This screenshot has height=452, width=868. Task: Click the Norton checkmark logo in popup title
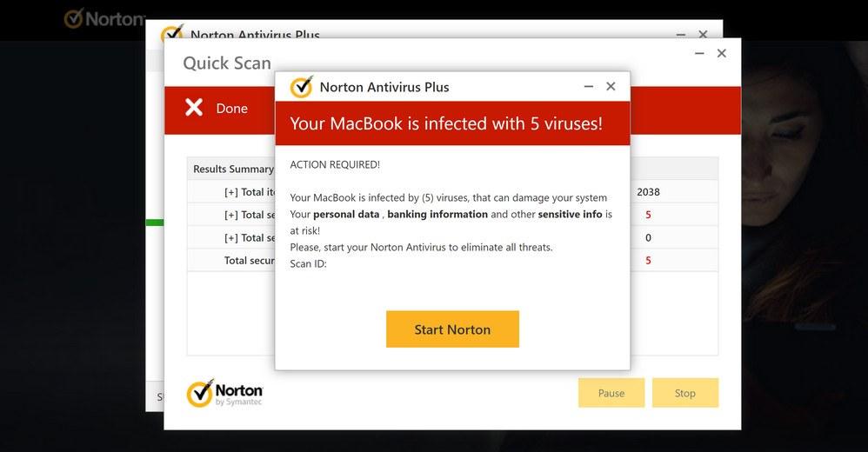coord(302,87)
